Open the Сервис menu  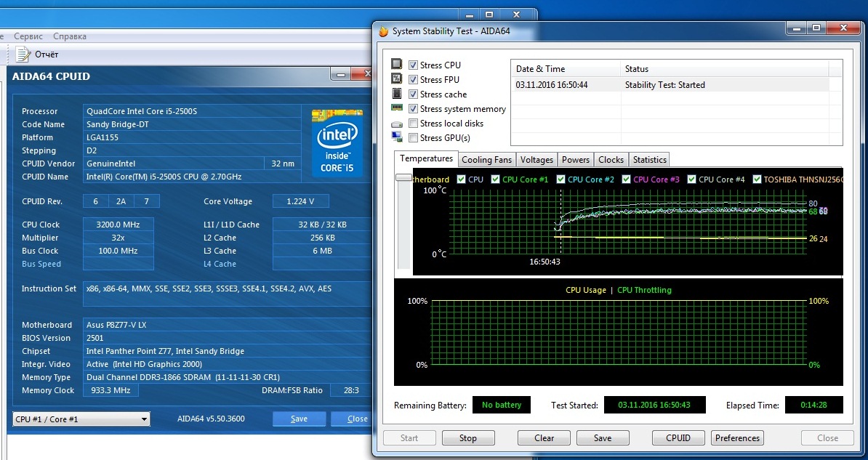(28, 36)
